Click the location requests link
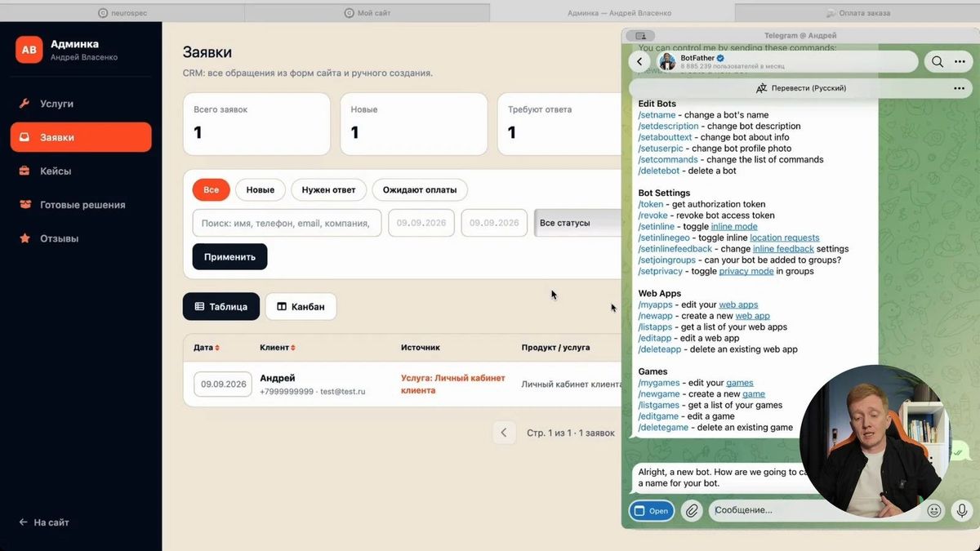Viewport: 980px width, 551px height. [x=785, y=238]
